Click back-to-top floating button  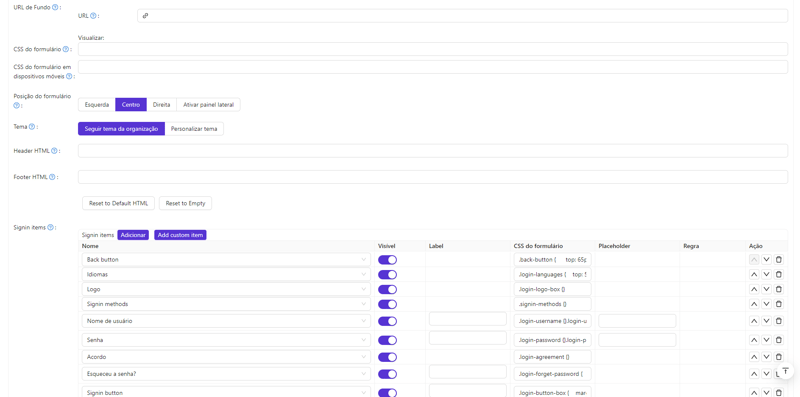tap(785, 371)
